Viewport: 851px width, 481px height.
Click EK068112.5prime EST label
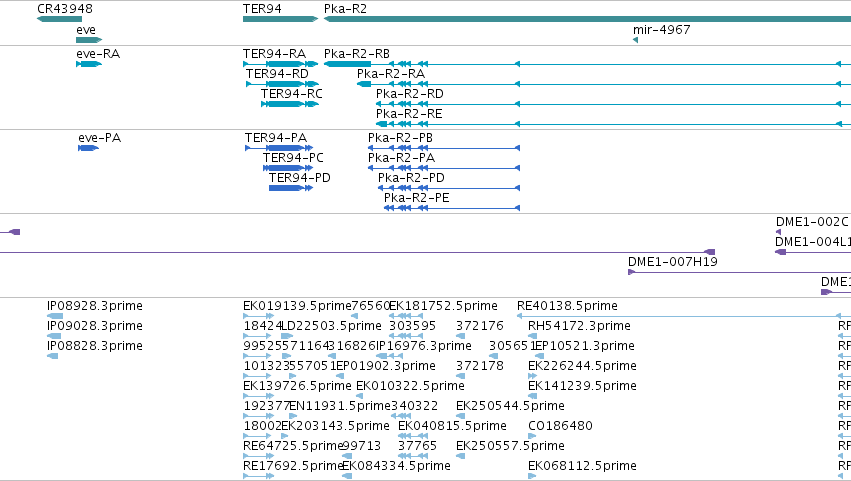click(x=582, y=467)
